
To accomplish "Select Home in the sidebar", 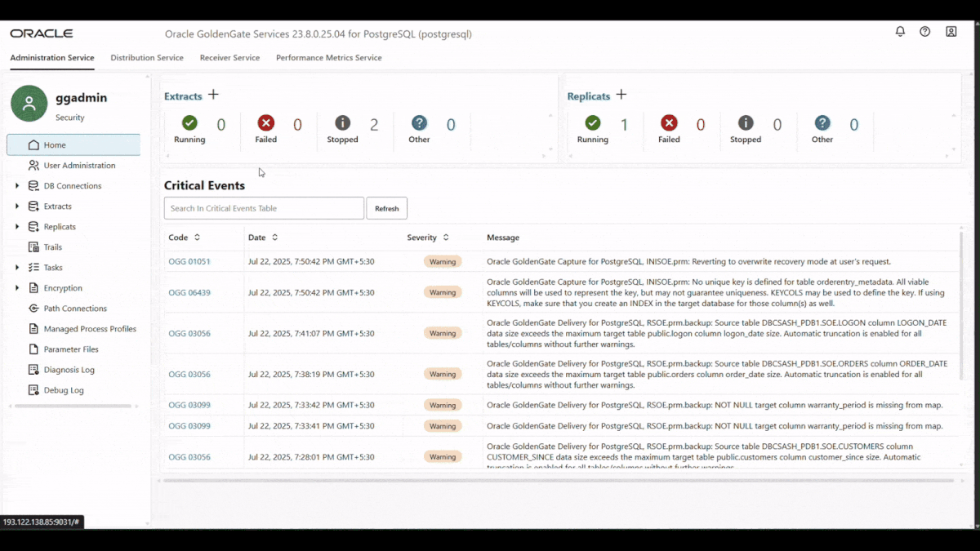I will pyautogui.click(x=73, y=144).
